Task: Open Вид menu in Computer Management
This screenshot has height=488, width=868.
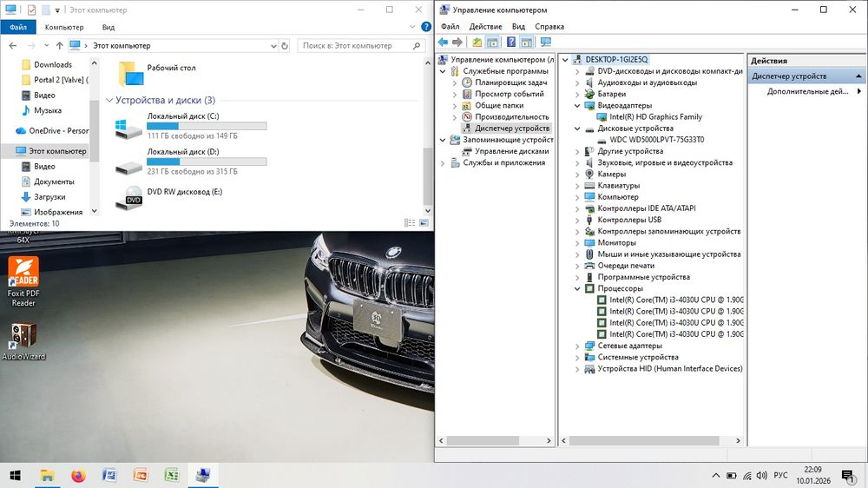Action: tap(518, 27)
